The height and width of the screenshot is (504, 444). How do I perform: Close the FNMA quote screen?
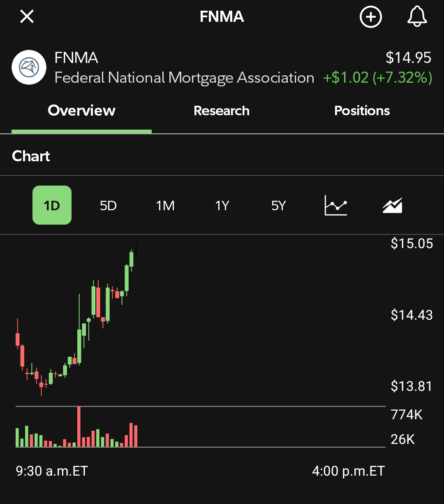27,16
